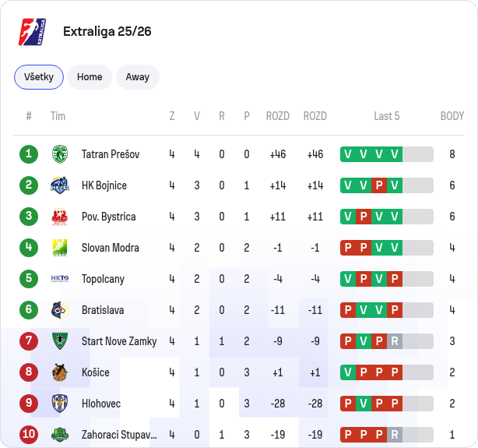
Task: Sort by the BODY column header
Action: (452, 116)
